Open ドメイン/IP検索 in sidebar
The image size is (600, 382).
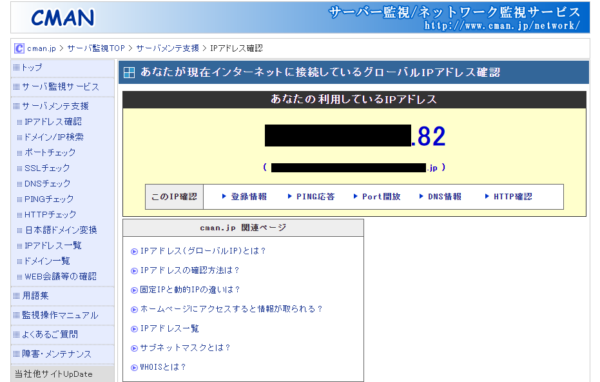click(x=54, y=137)
